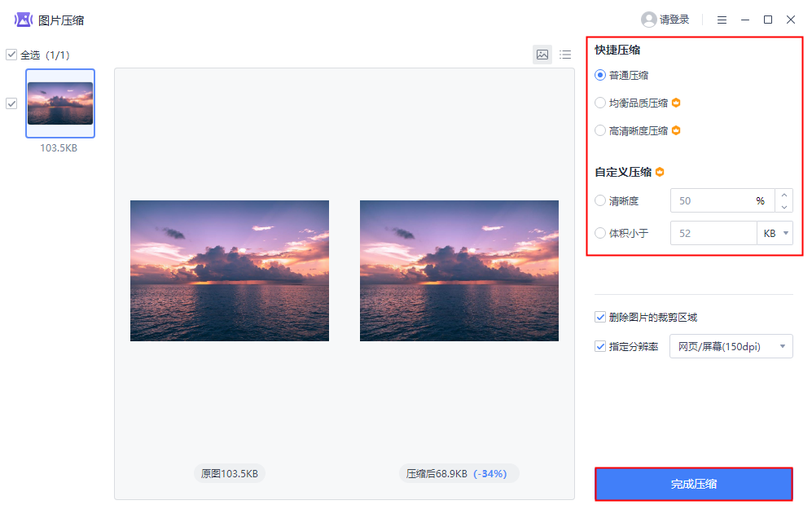Select the sunset thumbnail in sidebar
The image size is (812, 518).
(x=60, y=103)
